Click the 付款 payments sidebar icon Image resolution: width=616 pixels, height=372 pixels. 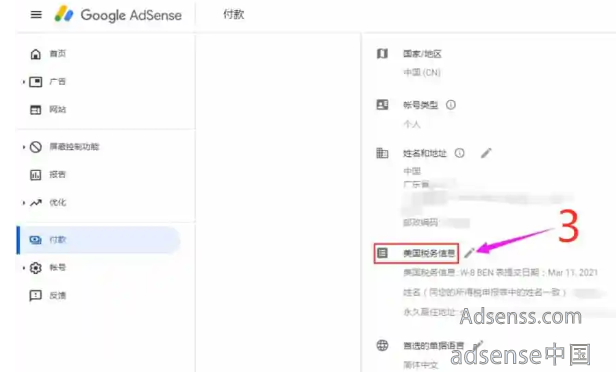(36, 240)
